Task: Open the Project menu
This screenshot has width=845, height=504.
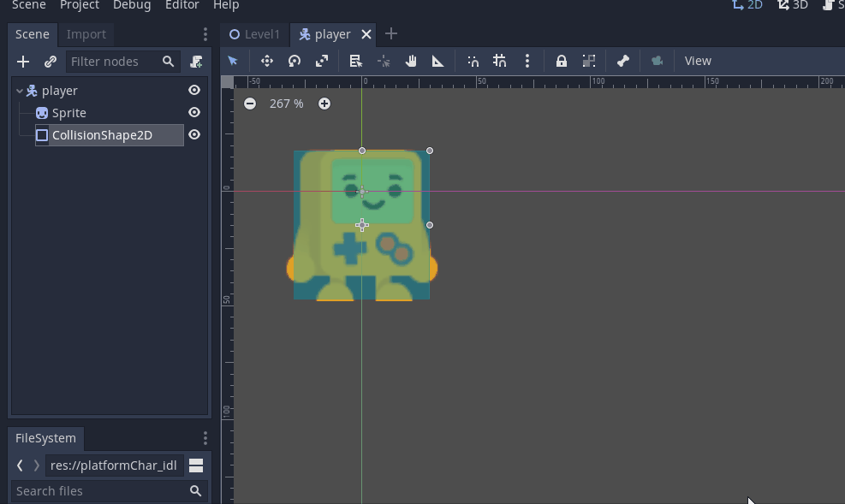Action: pos(80,5)
